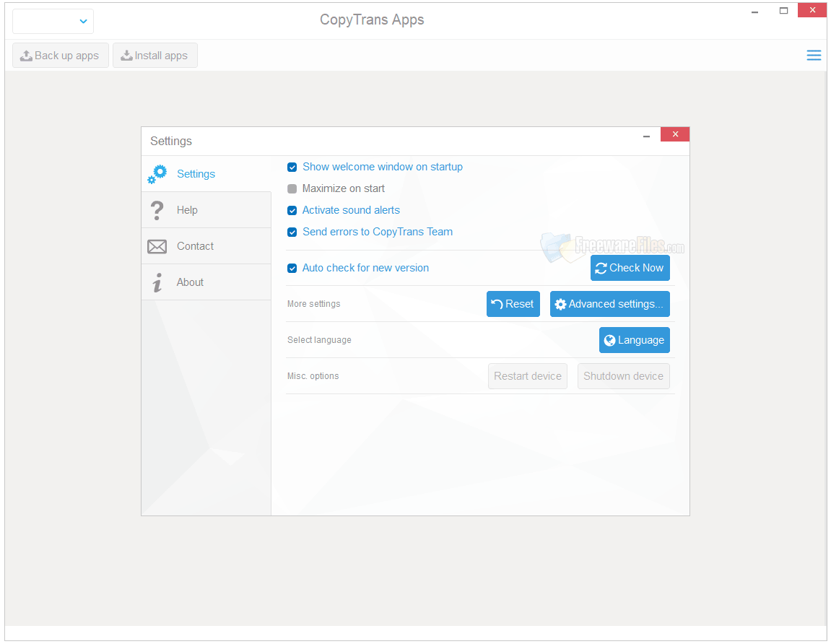This screenshot has height=644, width=831.
Task: Switch to the Contact section
Action: [195, 245]
